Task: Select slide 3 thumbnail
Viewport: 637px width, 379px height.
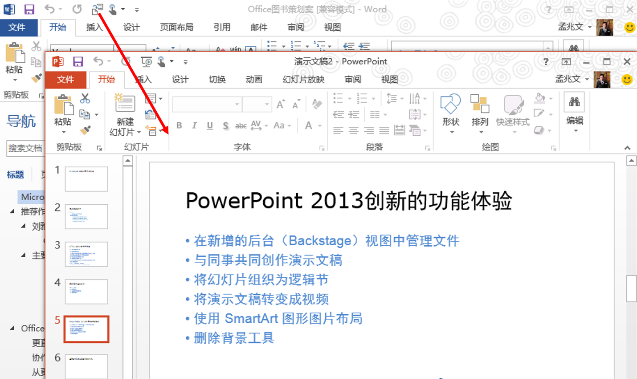Action: point(86,254)
